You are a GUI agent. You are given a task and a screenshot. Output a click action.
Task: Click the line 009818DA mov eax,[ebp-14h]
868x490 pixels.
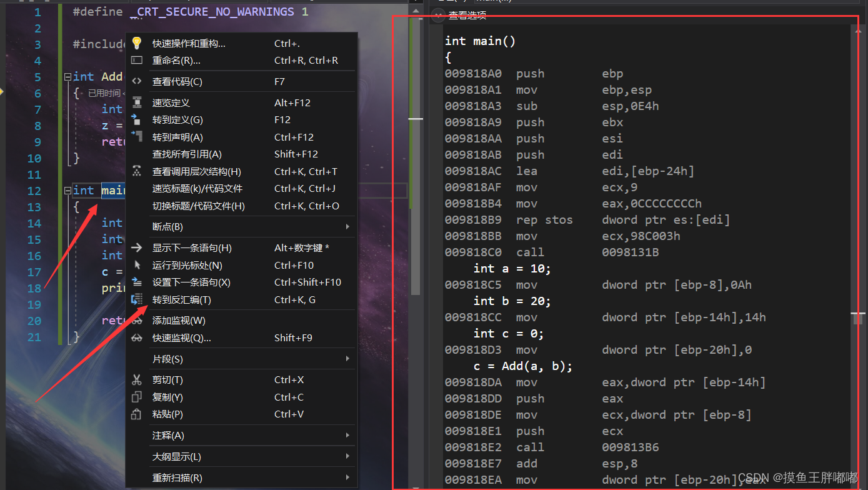606,382
